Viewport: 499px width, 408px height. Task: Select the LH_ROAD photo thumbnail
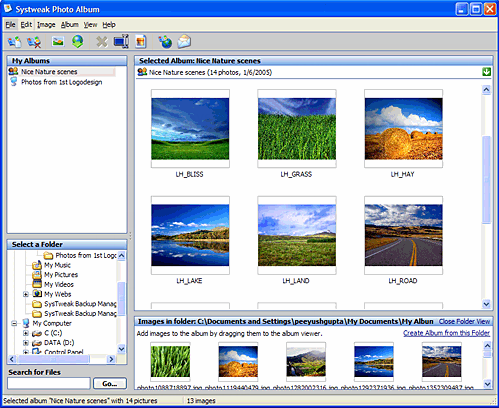403,235
